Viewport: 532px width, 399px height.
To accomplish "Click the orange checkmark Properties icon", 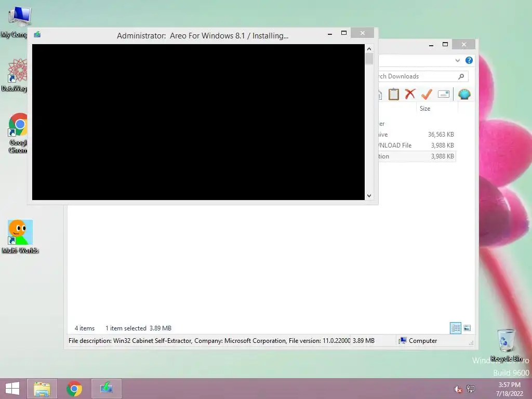I will [427, 94].
